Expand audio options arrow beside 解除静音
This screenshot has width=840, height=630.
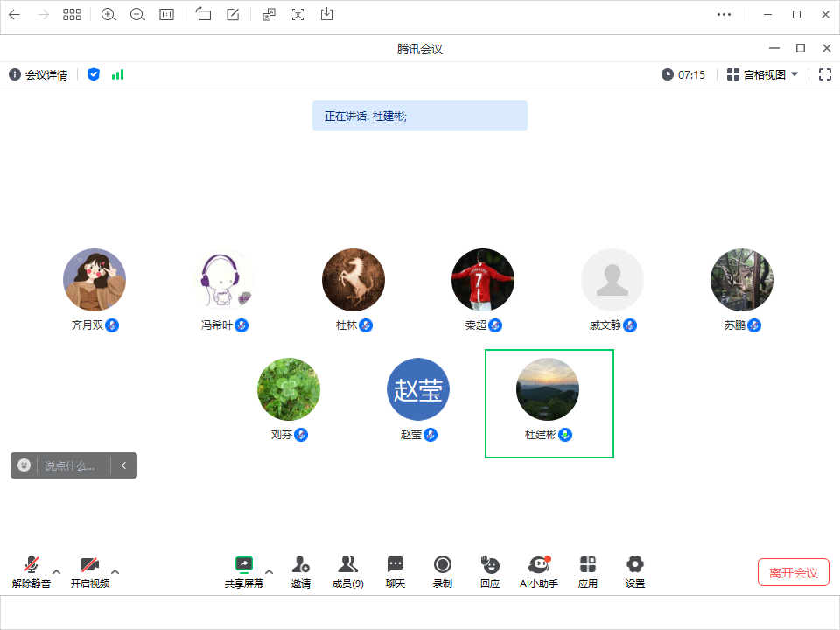pyautogui.click(x=57, y=572)
